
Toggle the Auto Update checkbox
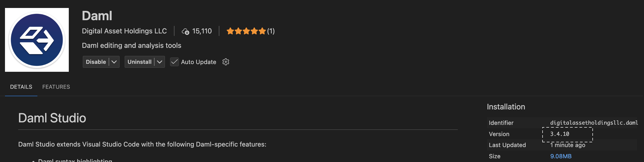174,62
